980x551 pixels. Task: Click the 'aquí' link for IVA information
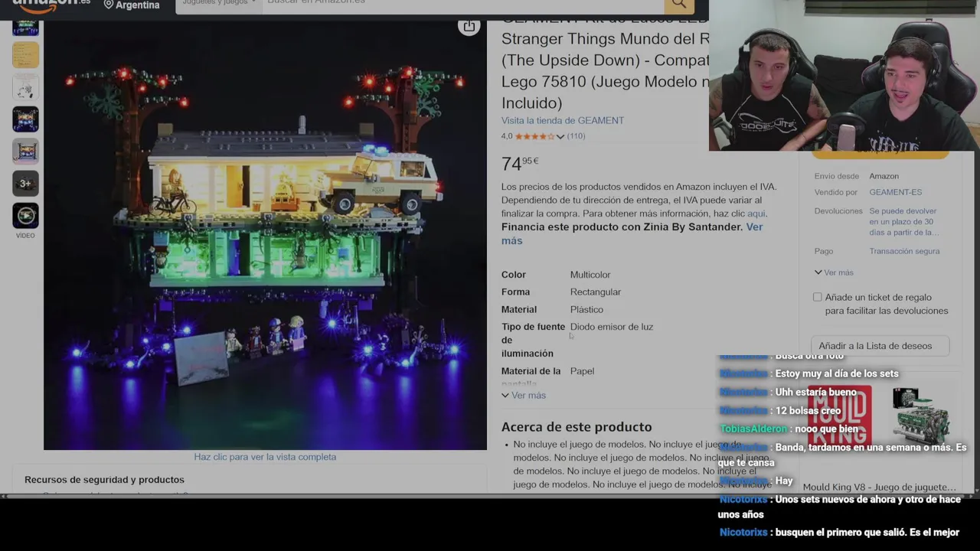(x=756, y=214)
